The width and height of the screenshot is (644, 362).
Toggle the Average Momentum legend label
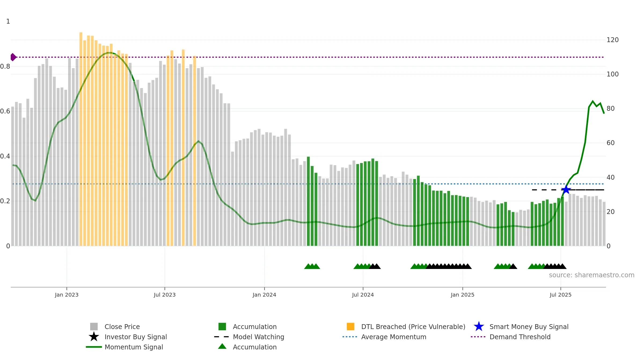coord(394,337)
